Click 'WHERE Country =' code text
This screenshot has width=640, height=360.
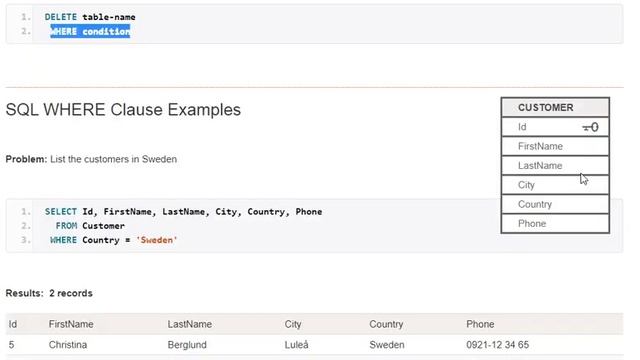pyautogui.click(x=90, y=240)
